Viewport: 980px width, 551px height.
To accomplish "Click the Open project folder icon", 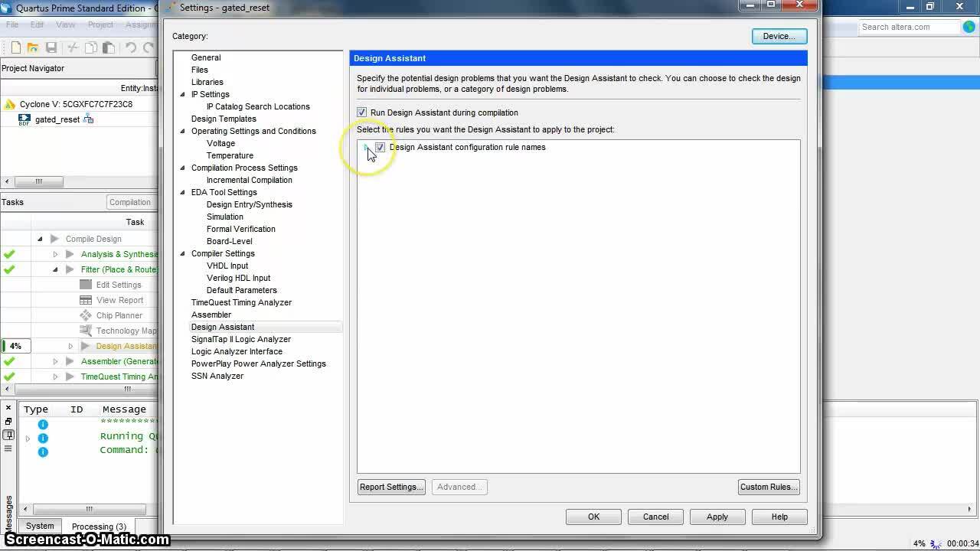I will tap(33, 47).
